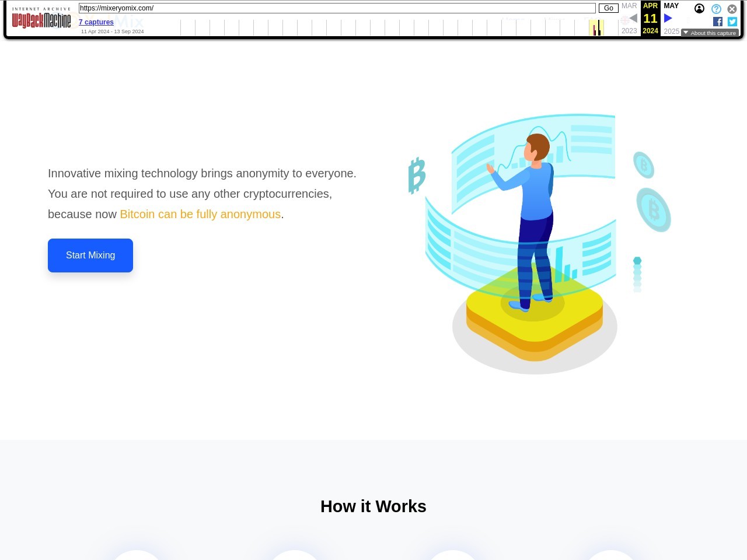Close the Wayback toolbar
The width and height of the screenshot is (747, 560).
pyautogui.click(x=732, y=9)
